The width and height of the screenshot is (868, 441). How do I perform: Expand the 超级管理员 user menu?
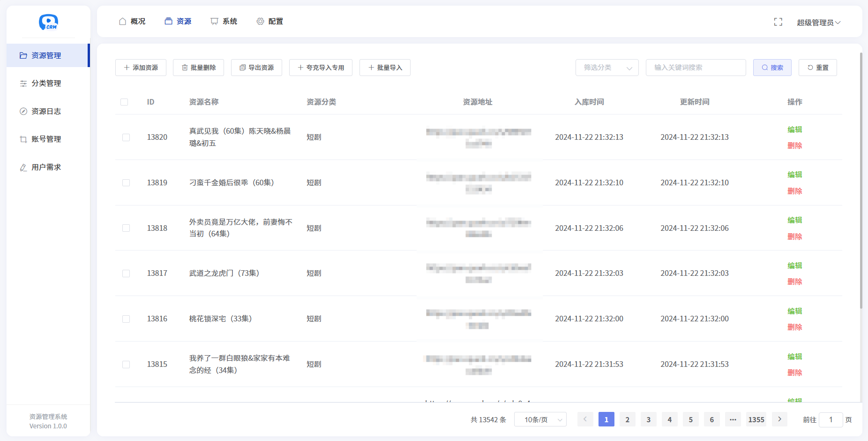(818, 23)
